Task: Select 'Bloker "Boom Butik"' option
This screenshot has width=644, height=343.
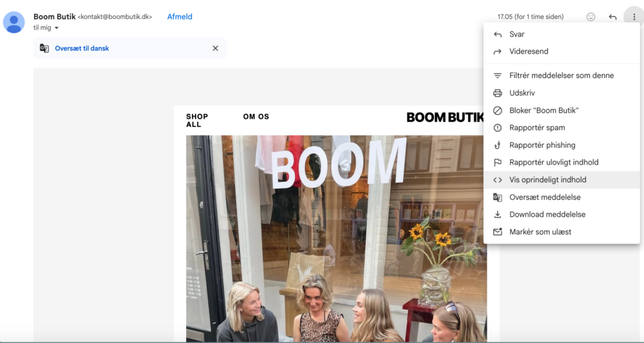Action: (x=562, y=111)
